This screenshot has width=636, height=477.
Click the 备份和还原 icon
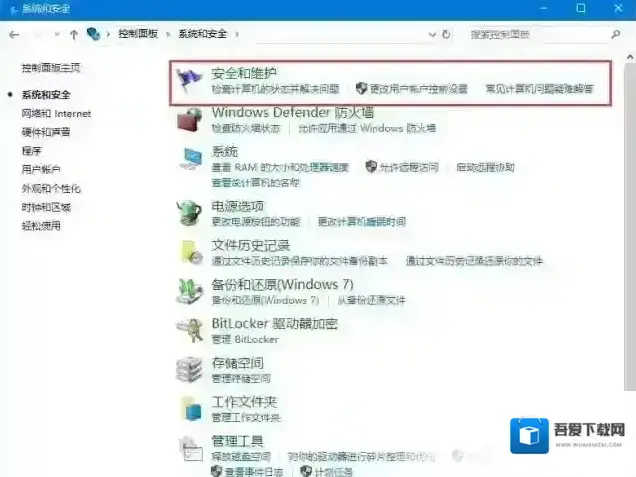(189, 291)
